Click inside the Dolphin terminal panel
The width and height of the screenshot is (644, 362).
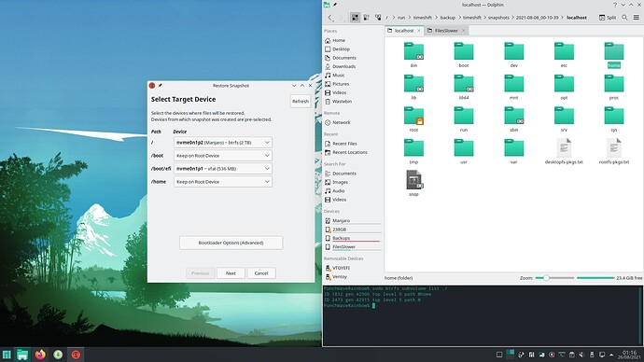[x=483, y=316]
